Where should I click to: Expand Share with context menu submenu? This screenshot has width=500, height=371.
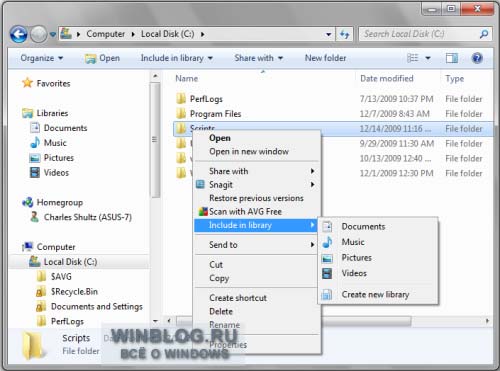(312, 171)
